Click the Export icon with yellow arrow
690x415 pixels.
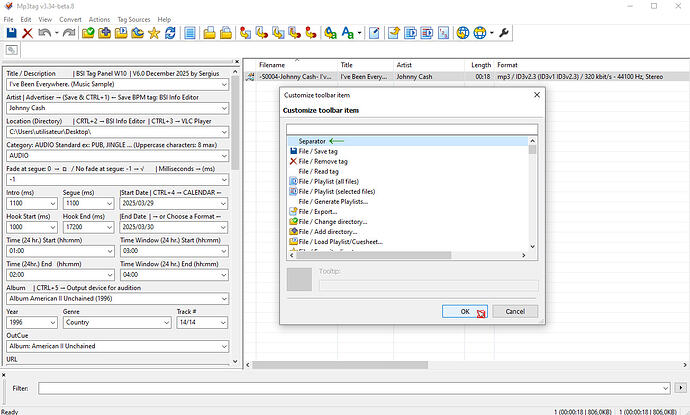tap(394, 33)
